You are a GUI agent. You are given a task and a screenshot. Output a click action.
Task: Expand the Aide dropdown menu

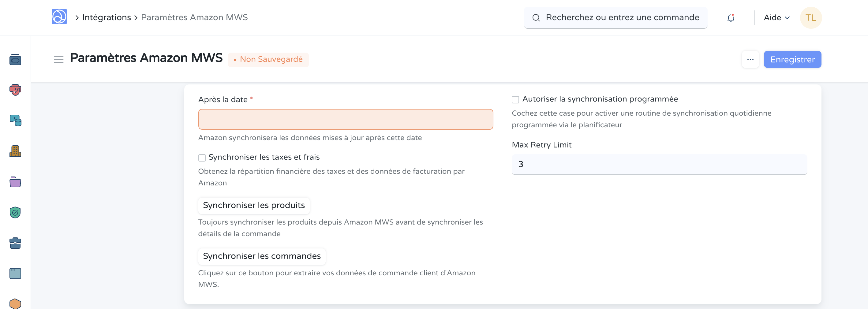point(776,17)
